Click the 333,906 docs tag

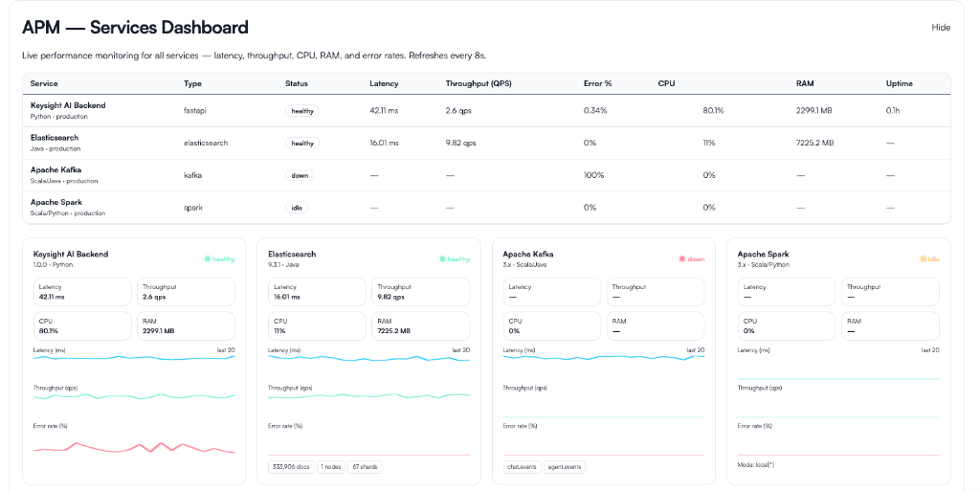click(291, 467)
